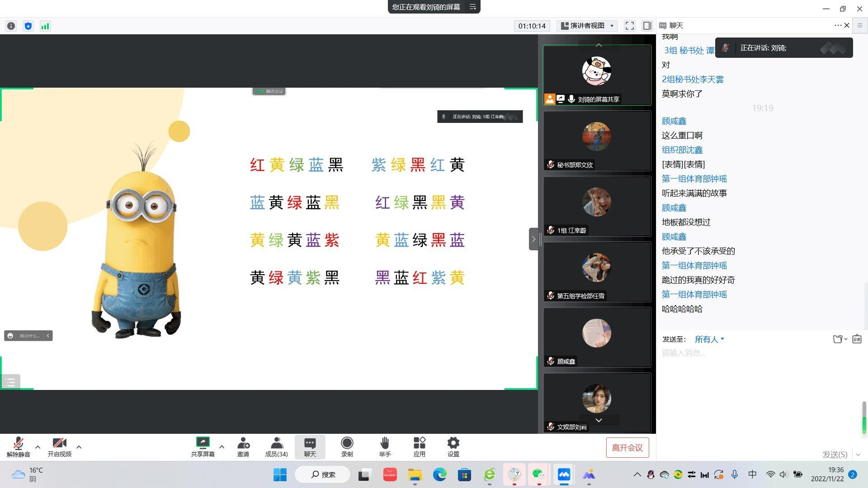Select 第五组学检部任雪 video tile
This screenshot has width=868, height=488.
pos(597,272)
